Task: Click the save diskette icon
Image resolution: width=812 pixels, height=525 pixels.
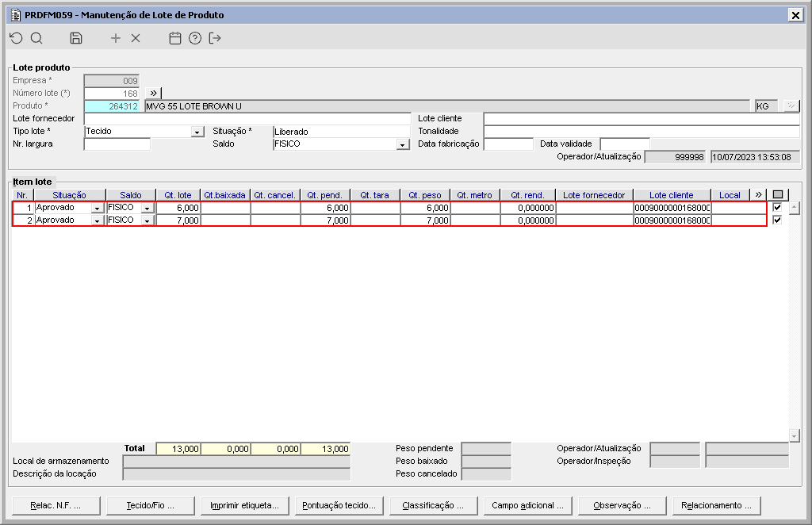Action: pyautogui.click(x=76, y=38)
